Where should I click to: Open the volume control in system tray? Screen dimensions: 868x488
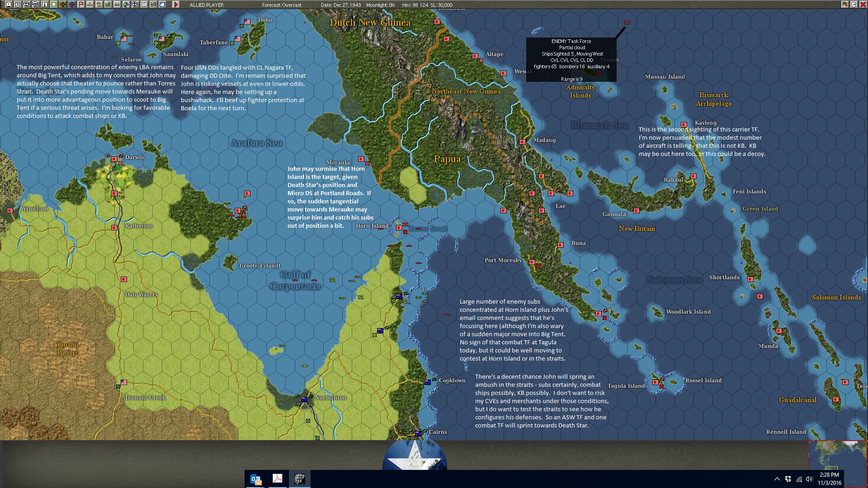[x=809, y=479]
